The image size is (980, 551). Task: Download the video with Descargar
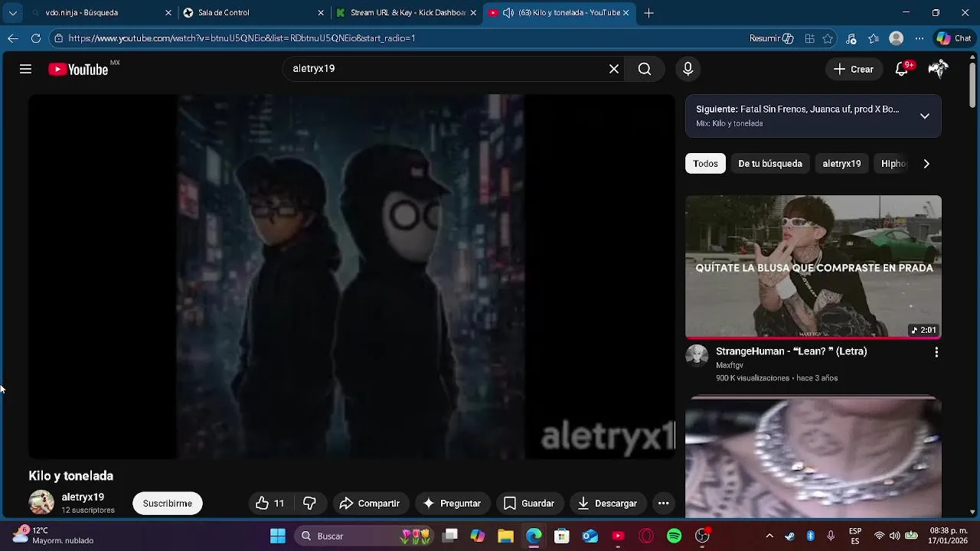[x=607, y=503]
